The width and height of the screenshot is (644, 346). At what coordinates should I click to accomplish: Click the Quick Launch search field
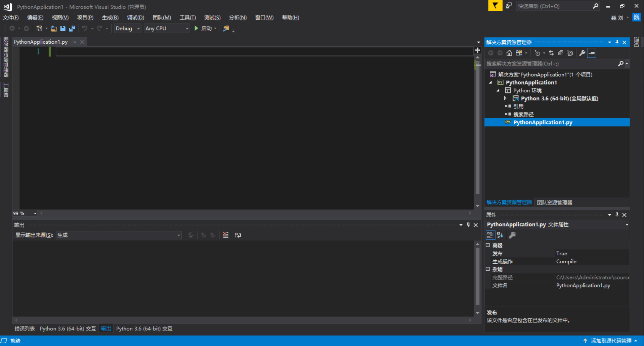click(554, 6)
